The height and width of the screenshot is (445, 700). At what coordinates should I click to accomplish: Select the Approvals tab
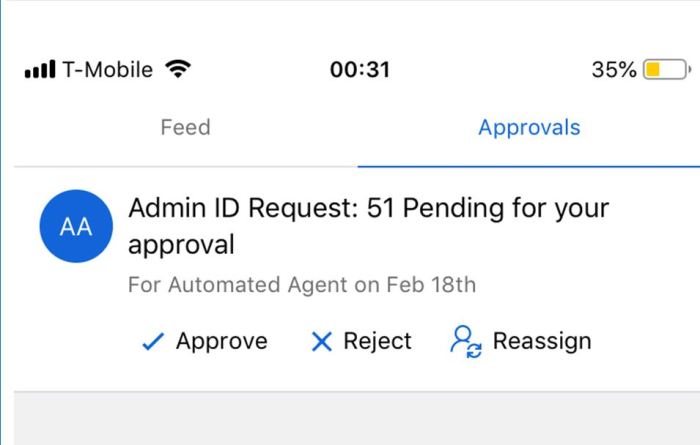[529, 128]
